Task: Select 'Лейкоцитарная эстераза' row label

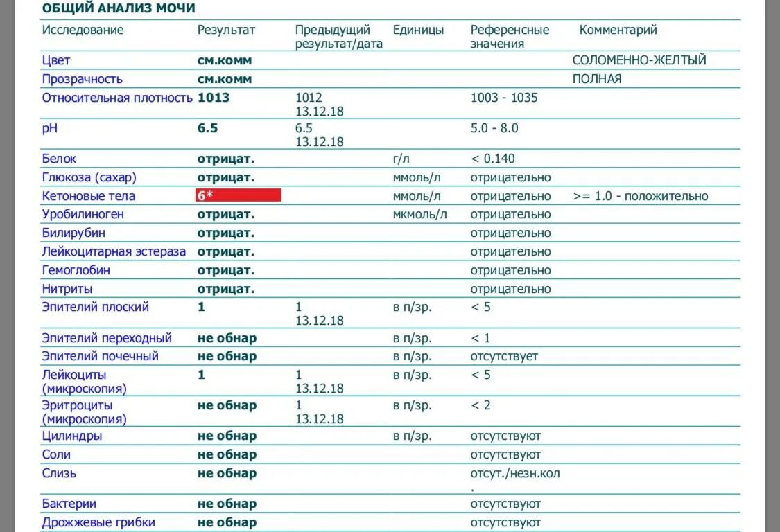Action: (x=114, y=251)
